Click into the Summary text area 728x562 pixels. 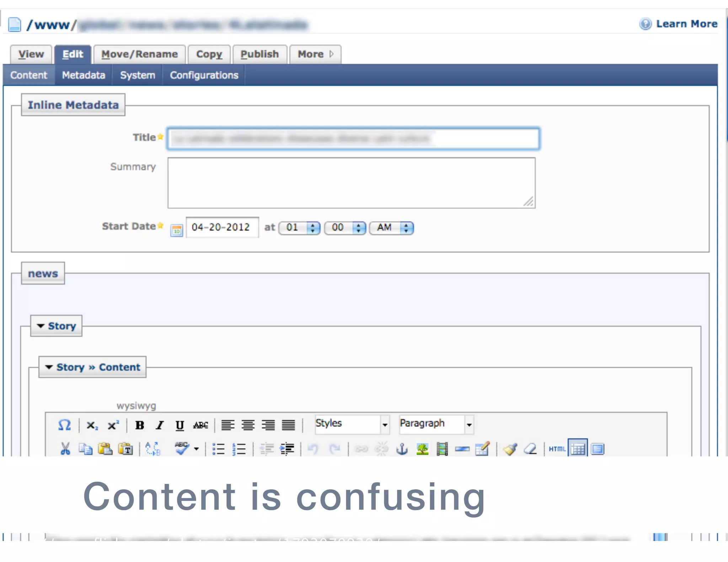point(352,183)
